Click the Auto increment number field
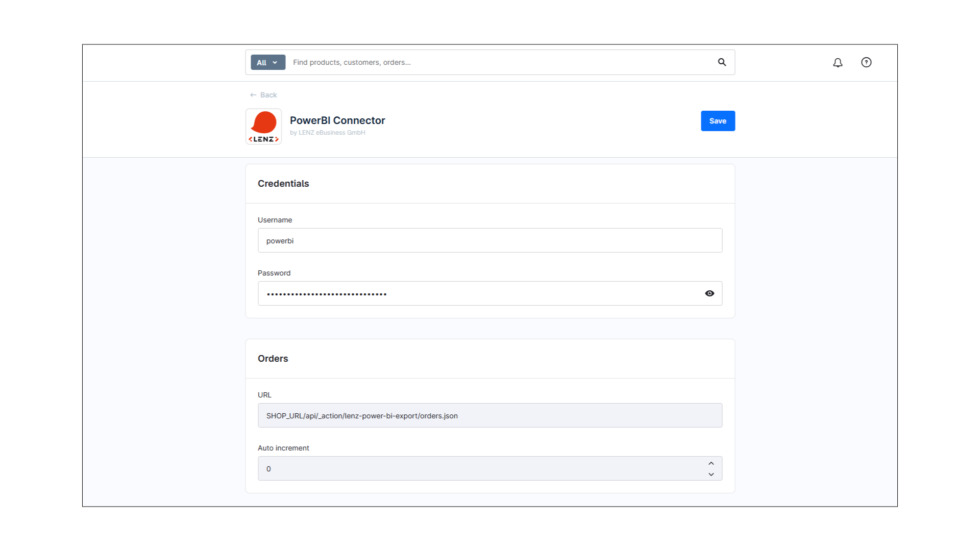The height and width of the screenshot is (551, 980). [x=480, y=468]
